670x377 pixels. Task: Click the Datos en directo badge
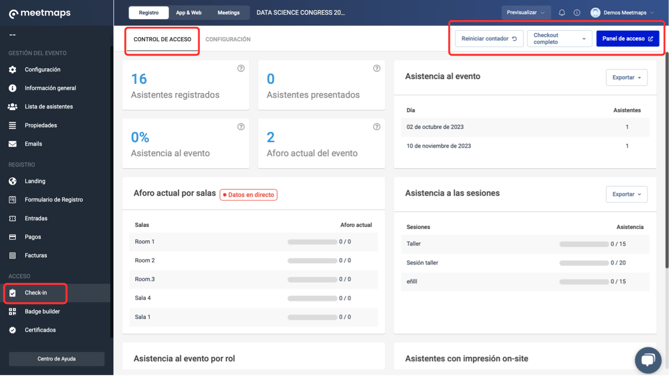(249, 195)
